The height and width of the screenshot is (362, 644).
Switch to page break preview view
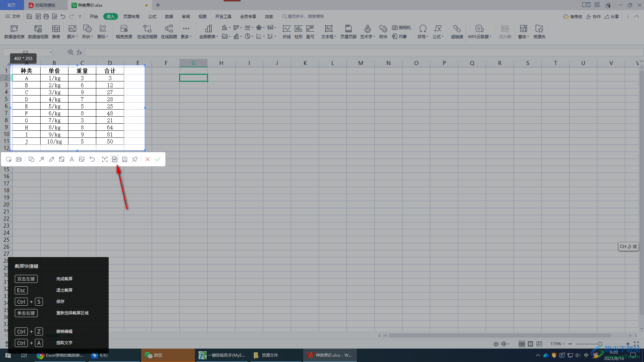(x=539, y=344)
